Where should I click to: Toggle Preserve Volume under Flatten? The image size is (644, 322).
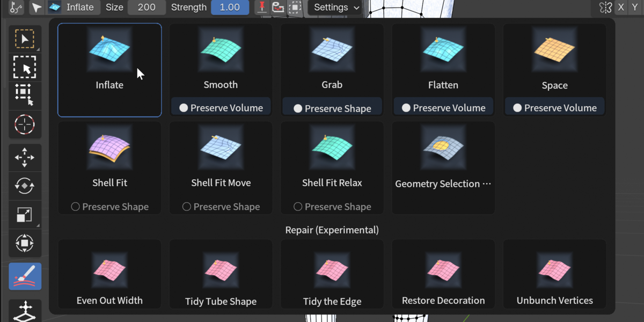[x=443, y=107]
